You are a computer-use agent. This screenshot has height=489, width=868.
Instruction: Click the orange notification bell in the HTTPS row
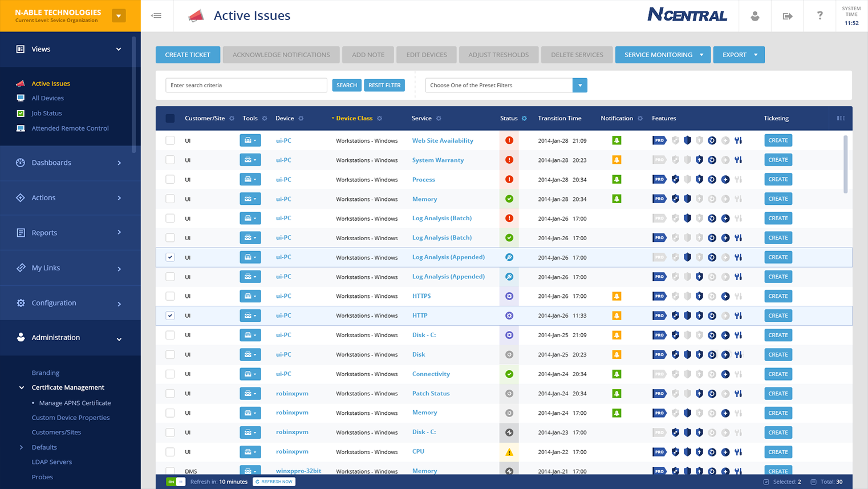pyautogui.click(x=616, y=296)
